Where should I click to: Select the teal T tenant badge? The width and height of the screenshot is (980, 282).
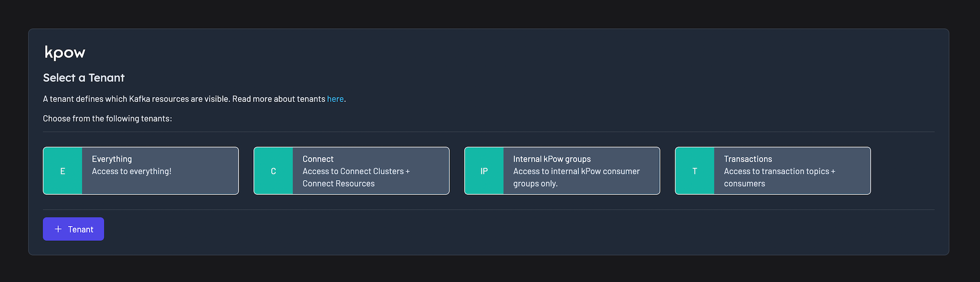695,171
